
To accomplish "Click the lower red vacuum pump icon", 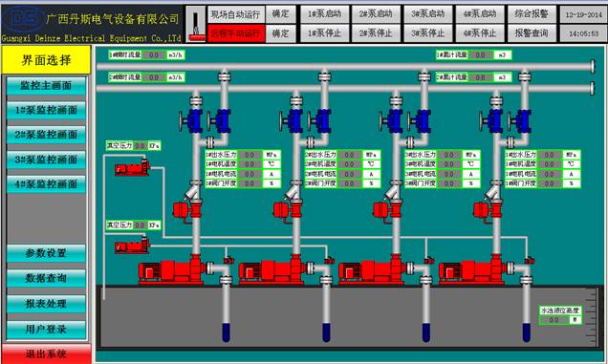I will point(132,246).
